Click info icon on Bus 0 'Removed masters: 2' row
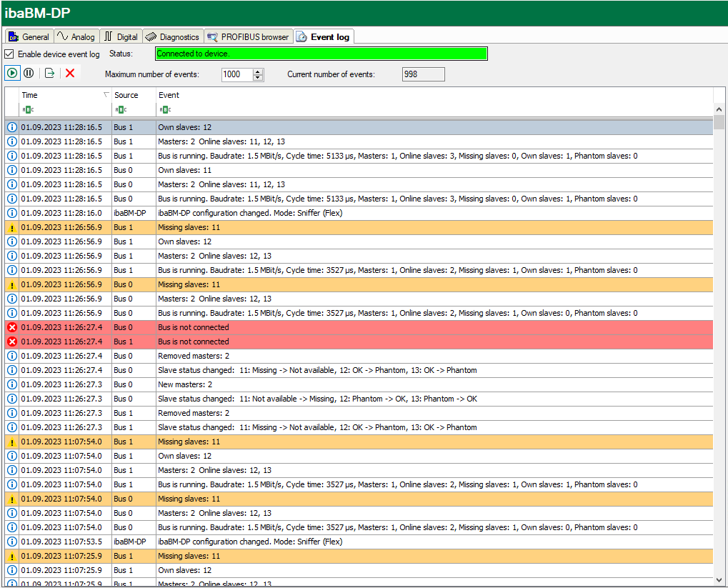 click(x=12, y=357)
